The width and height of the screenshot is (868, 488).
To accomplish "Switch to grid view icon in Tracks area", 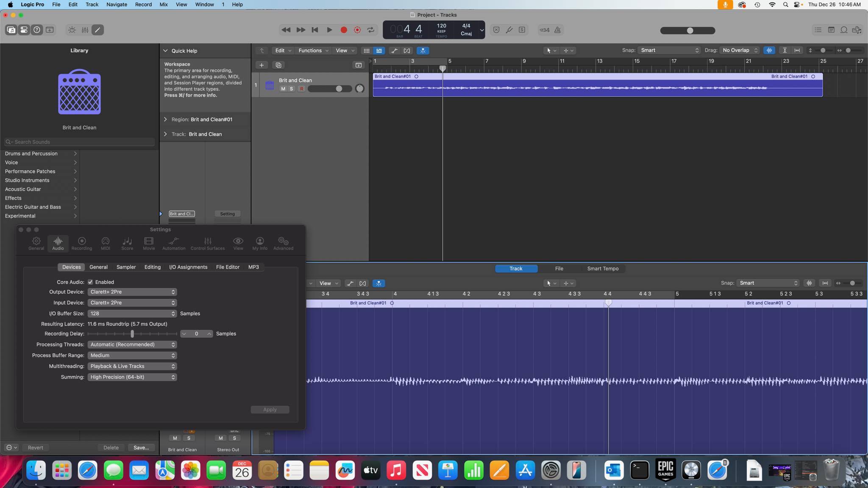I will (x=367, y=51).
